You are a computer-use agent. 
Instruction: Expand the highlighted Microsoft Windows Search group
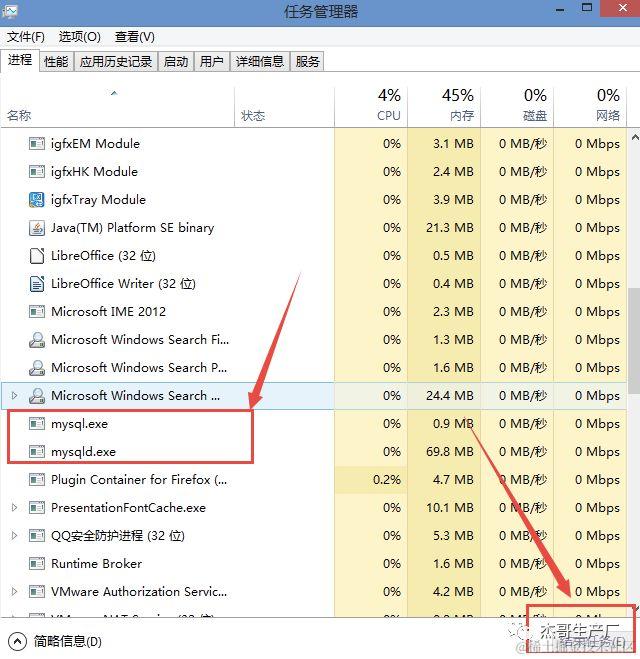point(14,395)
